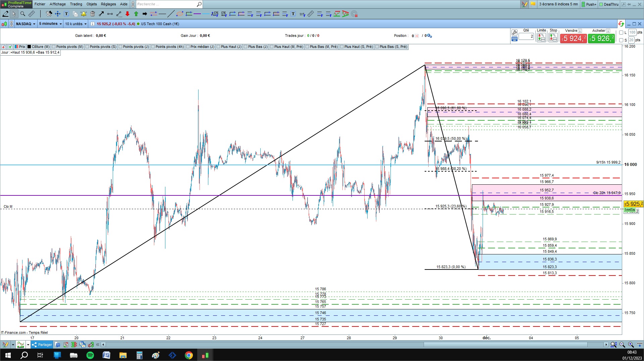Screen dimensions: 644x361
Task: Enable the Plus Haut (J) checkbox
Action: tap(219, 47)
